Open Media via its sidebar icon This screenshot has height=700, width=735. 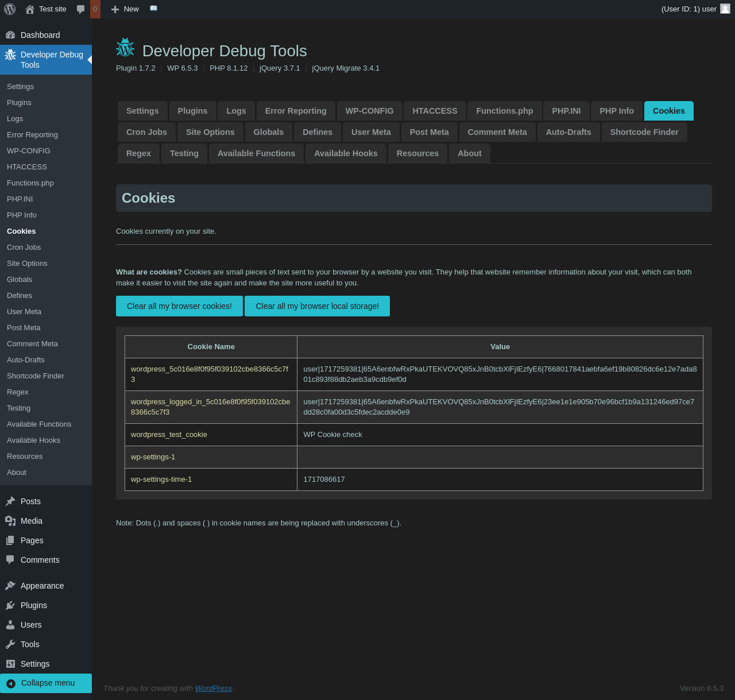coord(10,521)
